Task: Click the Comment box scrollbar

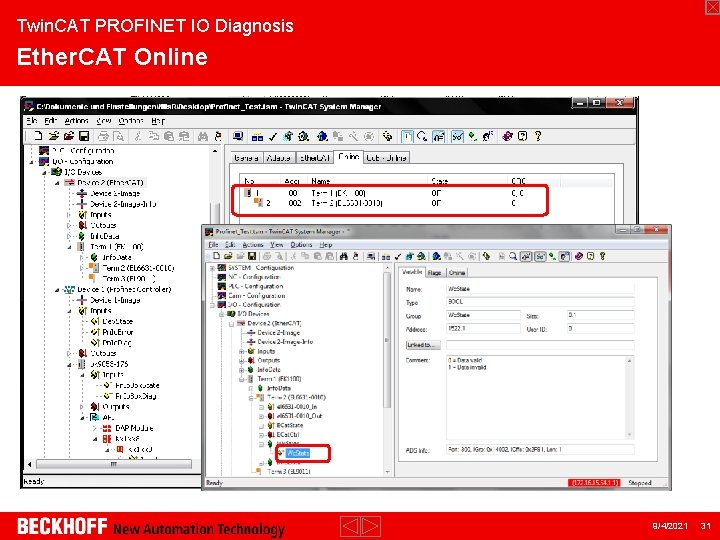Action: point(629,398)
